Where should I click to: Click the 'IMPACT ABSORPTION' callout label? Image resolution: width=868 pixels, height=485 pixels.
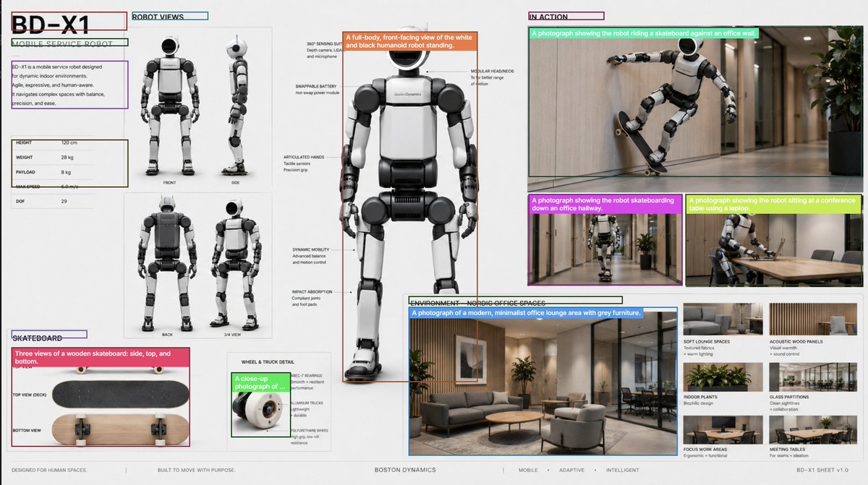coord(312,292)
